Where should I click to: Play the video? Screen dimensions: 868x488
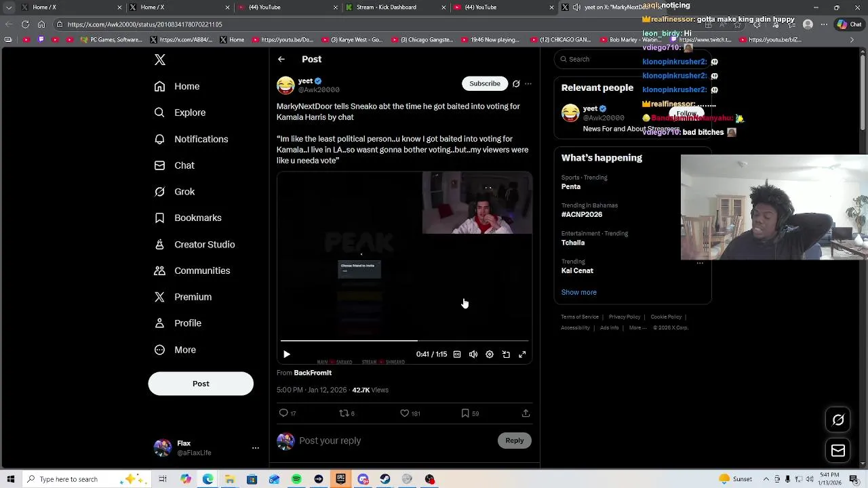tap(286, 354)
